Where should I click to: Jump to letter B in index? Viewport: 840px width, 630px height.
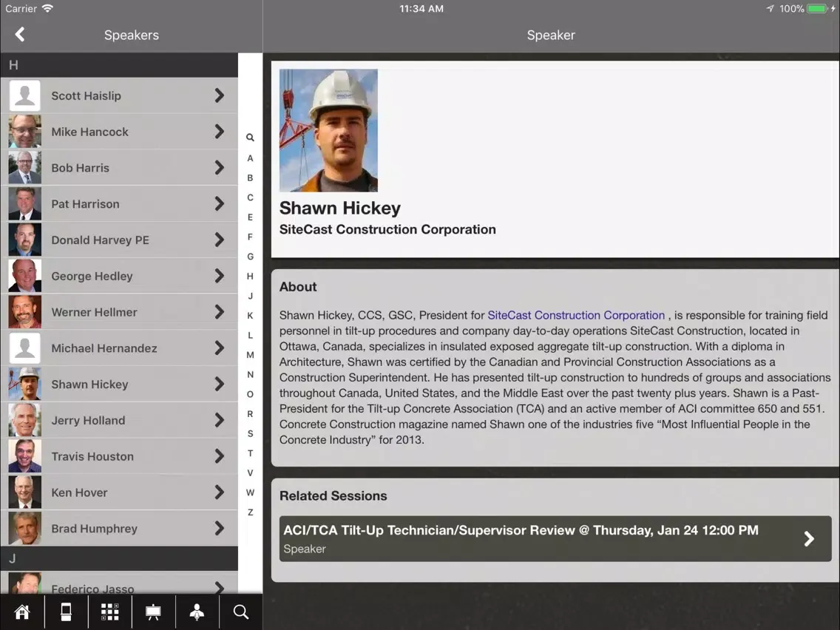pos(250,178)
